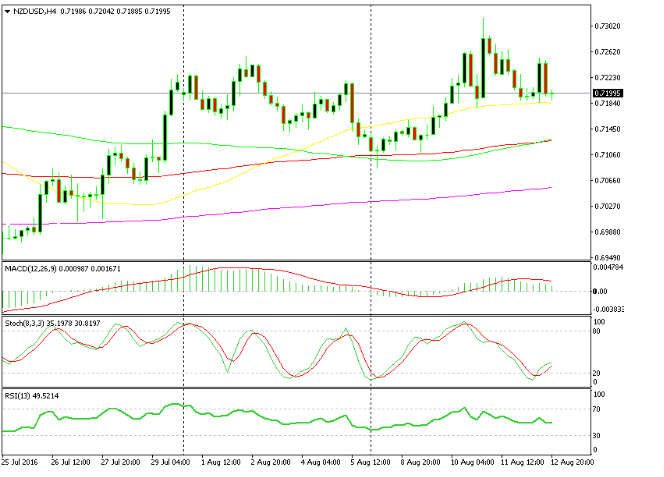
Task: Click the 25 Jul 2016 date label
Action: [x=19, y=462]
